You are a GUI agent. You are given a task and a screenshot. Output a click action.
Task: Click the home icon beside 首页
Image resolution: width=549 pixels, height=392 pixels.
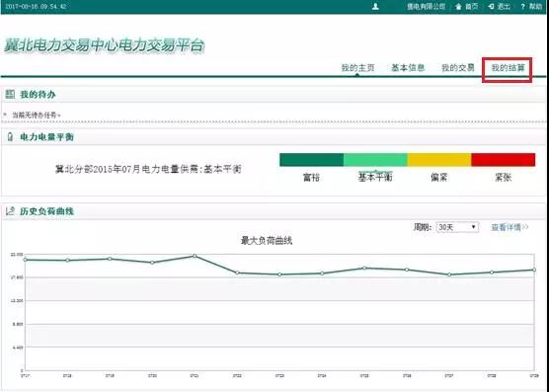(458, 6)
